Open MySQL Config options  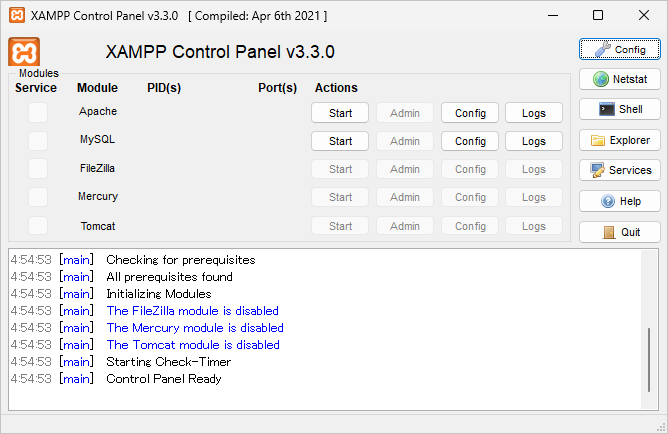[470, 141]
